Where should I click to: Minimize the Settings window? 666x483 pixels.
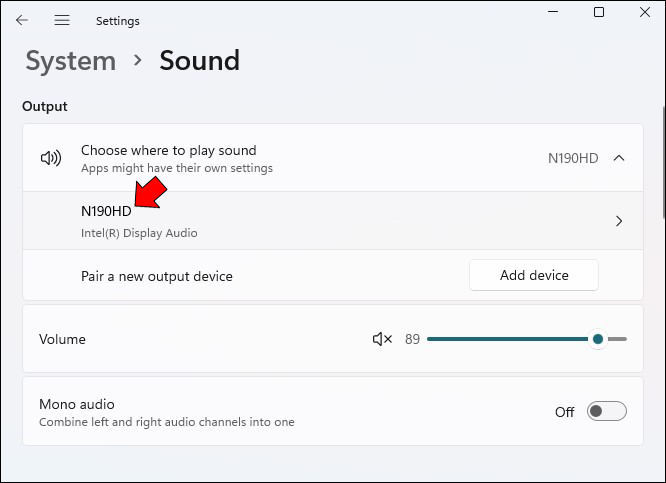[552, 12]
